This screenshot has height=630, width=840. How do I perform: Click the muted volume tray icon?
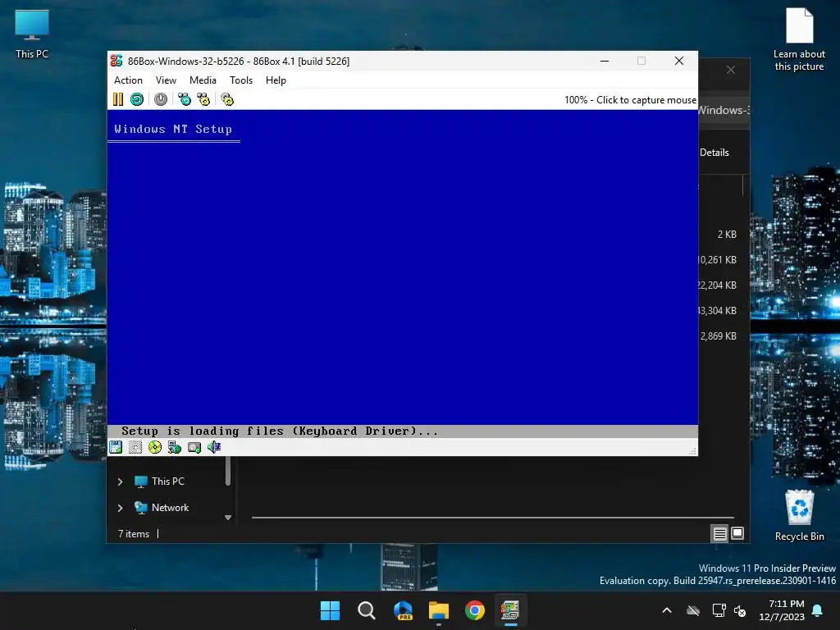[x=740, y=610]
